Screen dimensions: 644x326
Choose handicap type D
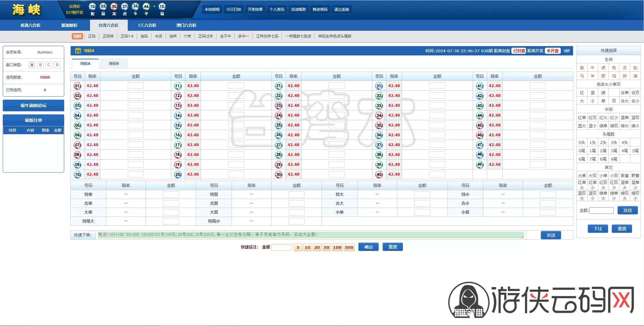click(x=57, y=65)
